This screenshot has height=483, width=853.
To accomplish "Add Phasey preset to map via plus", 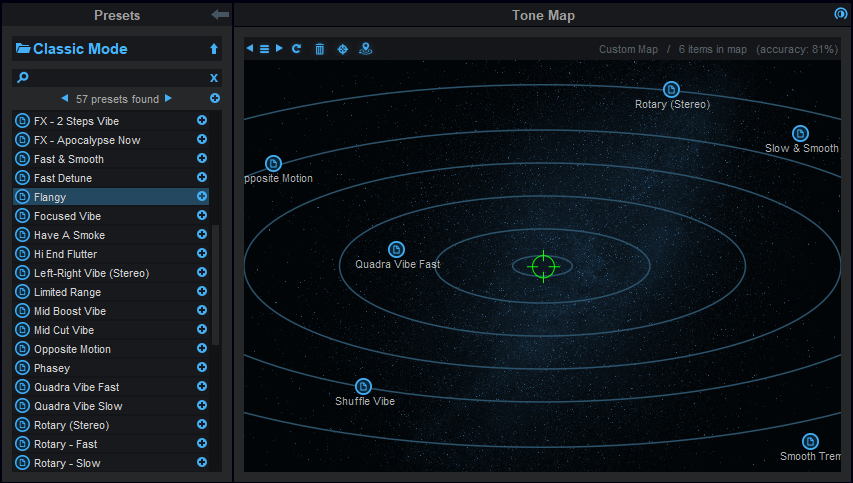I will (x=202, y=368).
